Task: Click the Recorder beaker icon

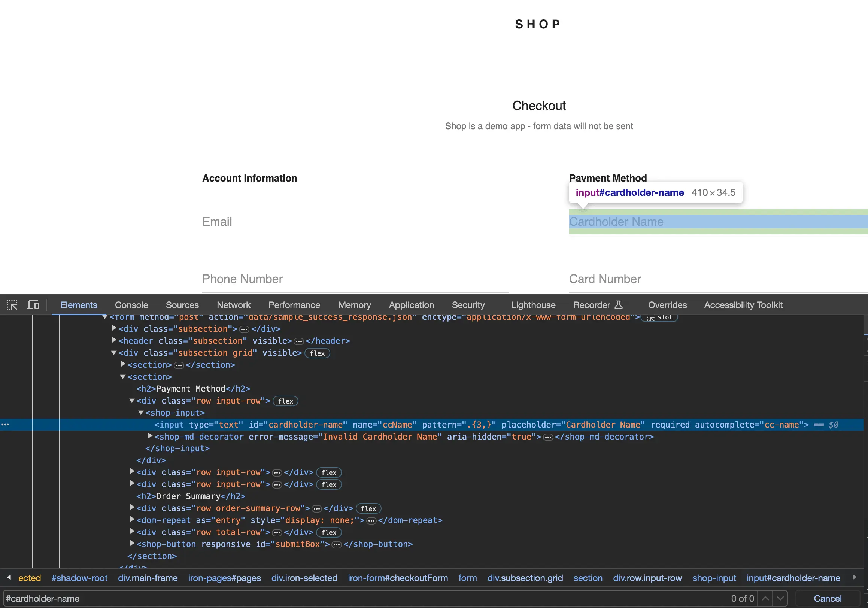Action: tap(619, 305)
